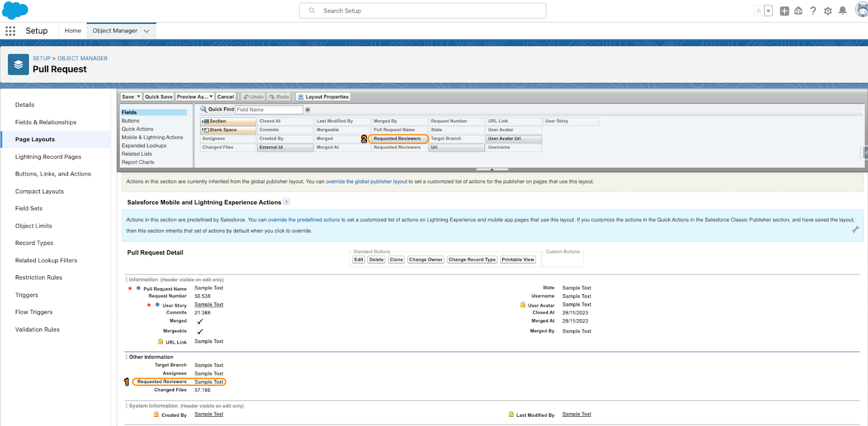
Task: Clear the Quick Find field with X icon
Action: [308, 109]
